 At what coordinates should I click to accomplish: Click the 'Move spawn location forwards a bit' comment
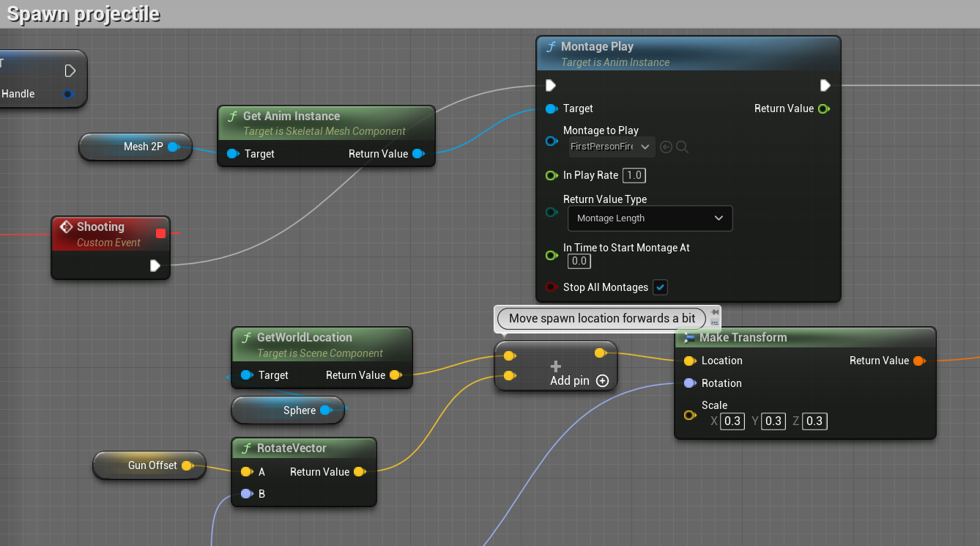point(602,318)
